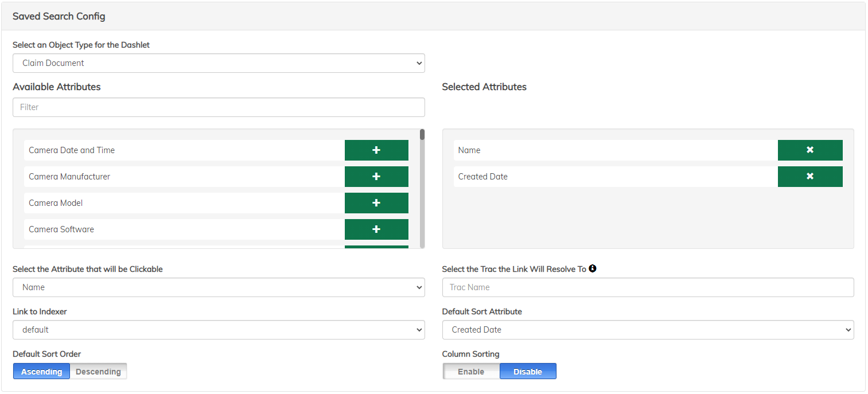Add Camera Date and Time attribute
Image resolution: width=868 pixels, height=394 pixels.
pyautogui.click(x=376, y=150)
